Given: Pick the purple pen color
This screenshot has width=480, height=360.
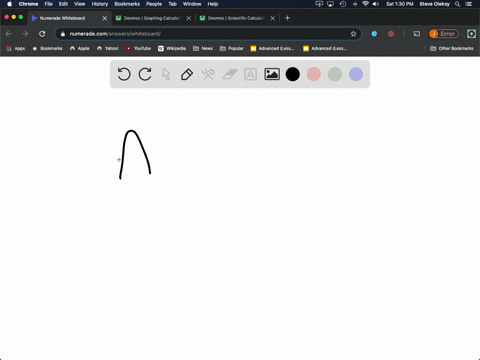Looking at the screenshot, I should pyautogui.click(x=356, y=74).
